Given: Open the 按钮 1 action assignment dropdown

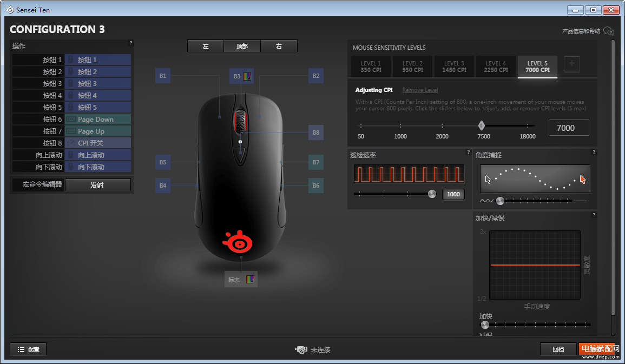Looking at the screenshot, I should tap(98, 59).
